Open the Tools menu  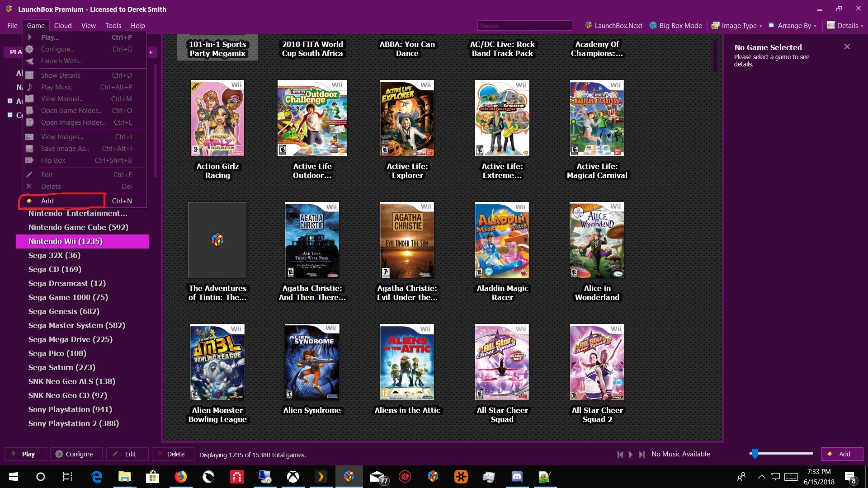113,26
